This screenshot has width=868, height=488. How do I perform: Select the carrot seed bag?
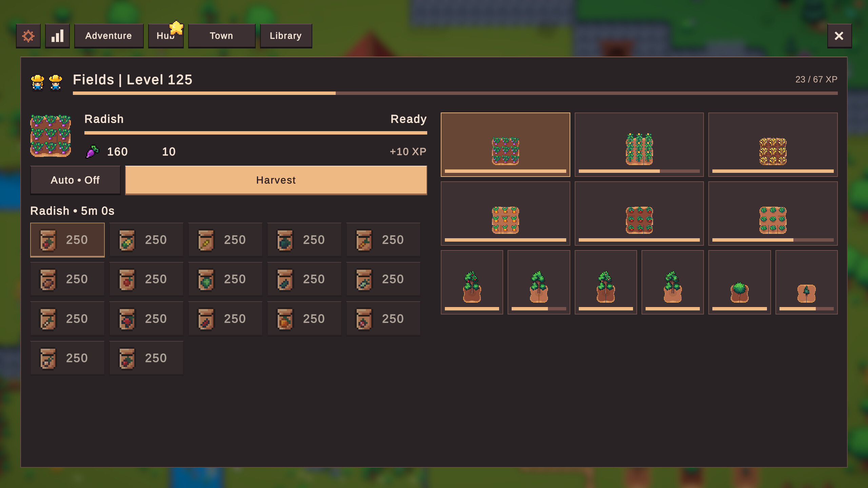[x=383, y=240]
